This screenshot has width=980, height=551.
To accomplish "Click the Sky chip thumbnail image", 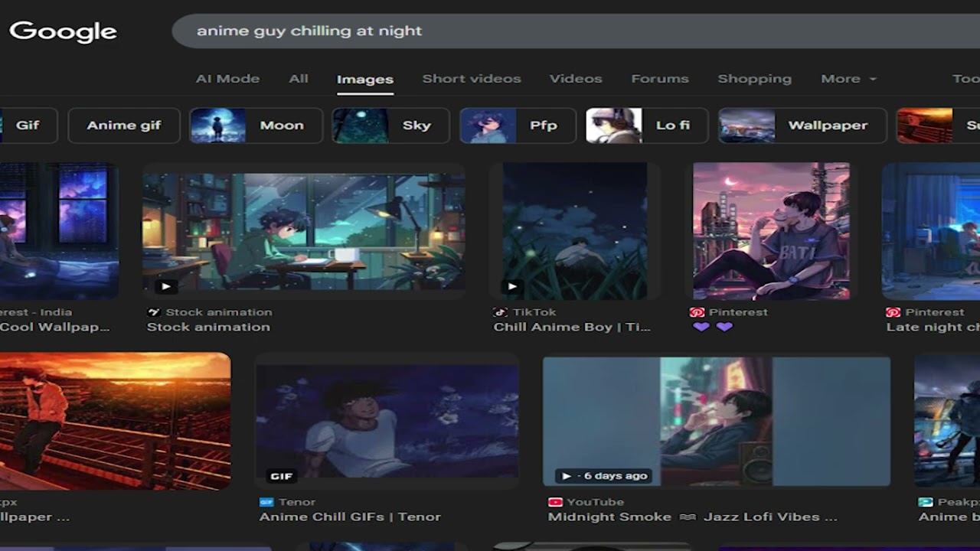I will click(x=360, y=126).
